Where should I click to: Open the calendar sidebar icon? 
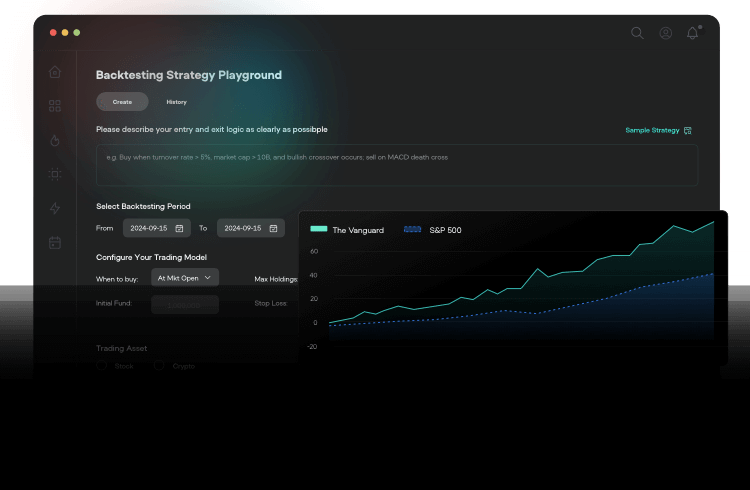coord(55,242)
